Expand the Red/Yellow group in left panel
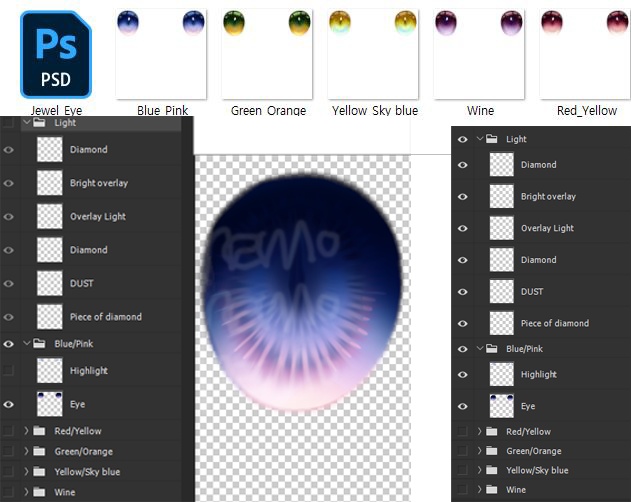 [27, 431]
